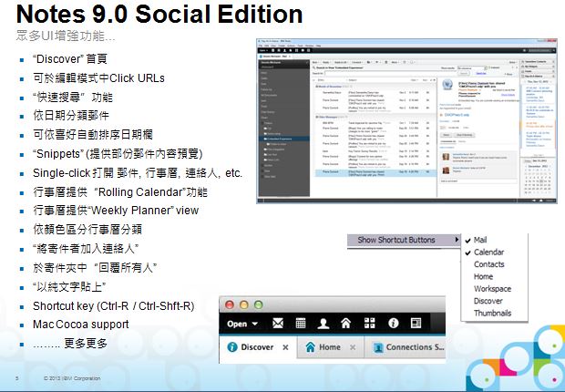This screenshot has width=565, height=392.
Task: Click the bullet "將寄件者加入連絡人"
Action: click(x=86, y=249)
